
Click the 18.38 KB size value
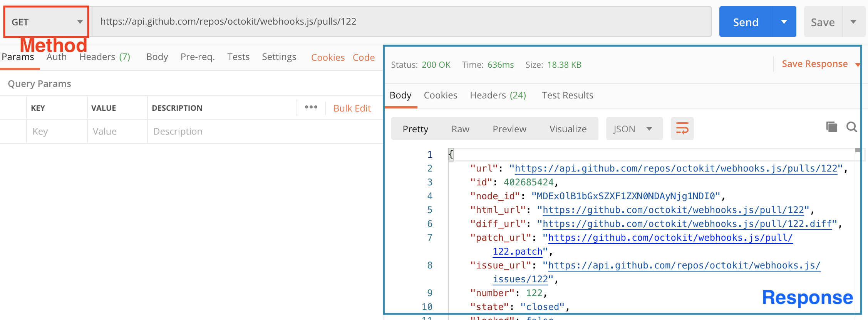click(x=565, y=65)
